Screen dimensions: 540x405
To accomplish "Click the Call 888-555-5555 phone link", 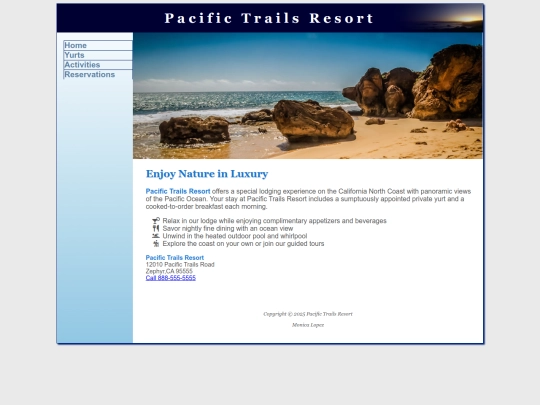I will point(170,278).
